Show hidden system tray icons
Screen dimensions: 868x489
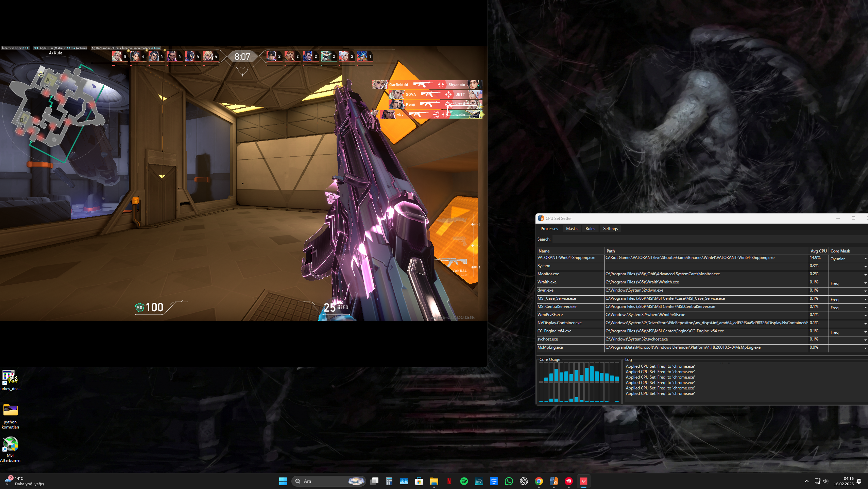pos(807,481)
